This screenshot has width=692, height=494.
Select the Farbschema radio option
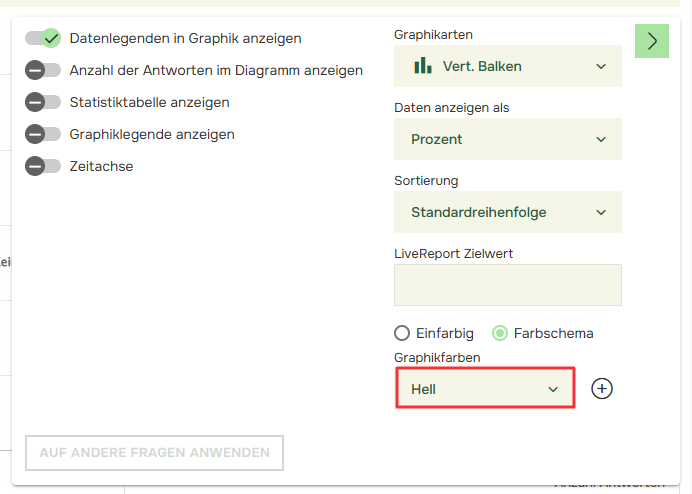[x=500, y=333]
